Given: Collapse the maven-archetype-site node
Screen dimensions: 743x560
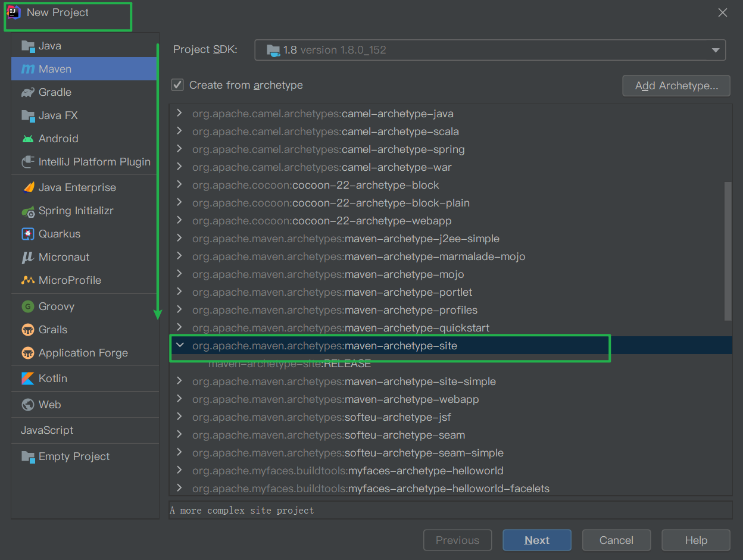Looking at the screenshot, I should 179,345.
